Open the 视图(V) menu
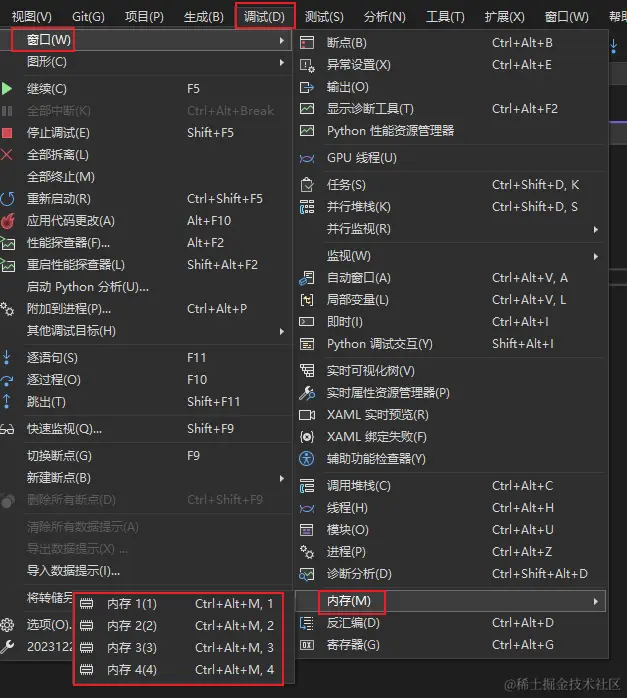The width and height of the screenshot is (627, 698). tap(32, 17)
